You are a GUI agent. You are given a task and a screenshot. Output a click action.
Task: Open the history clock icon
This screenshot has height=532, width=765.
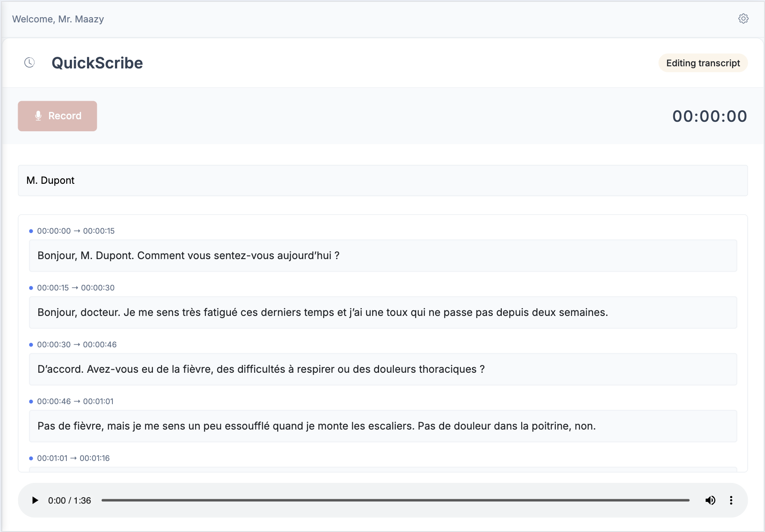(x=29, y=63)
